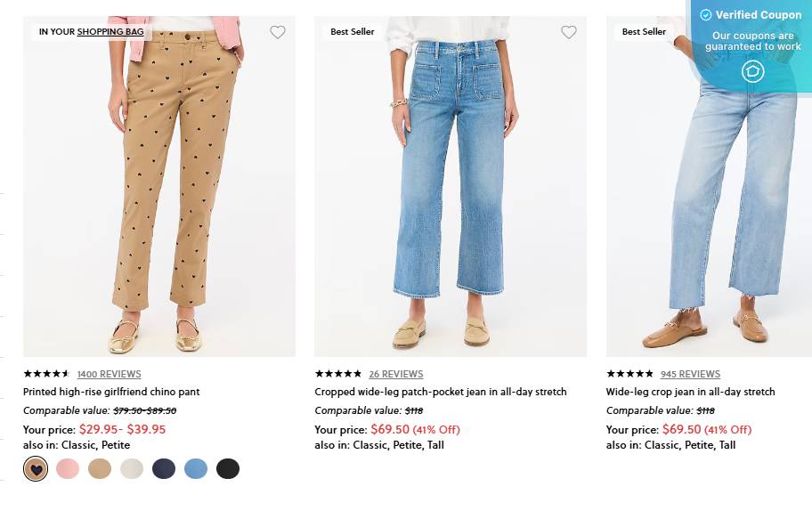The height and width of the screenshot is (519, 812).
Task: Click the checkmark icon next to Verified Coupon
Action: pos(704,14)
